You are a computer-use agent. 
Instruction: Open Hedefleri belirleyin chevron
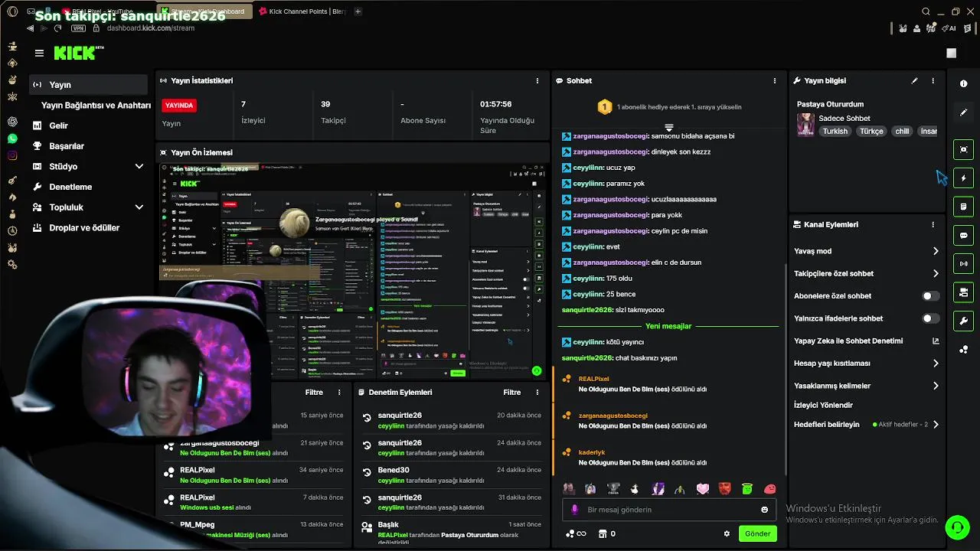pyautogui.click(x=936, y=425)
